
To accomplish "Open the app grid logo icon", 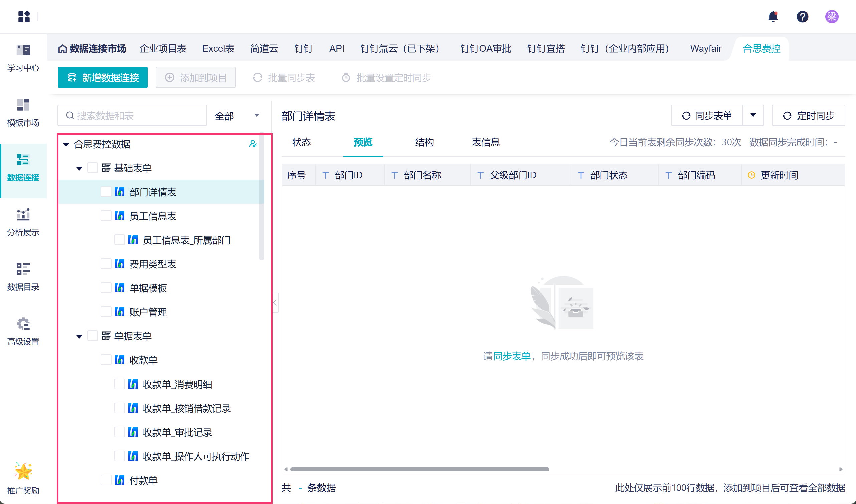I will pyautogui.click(x=24, y=16).
